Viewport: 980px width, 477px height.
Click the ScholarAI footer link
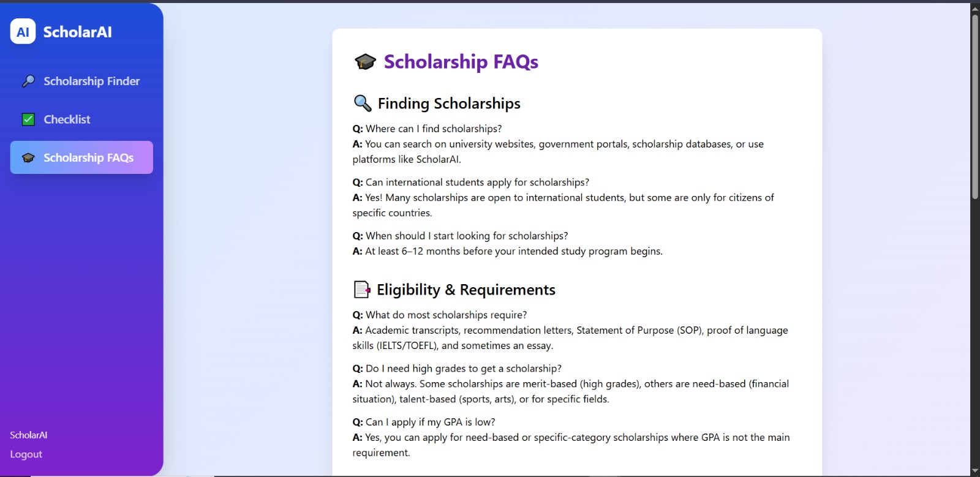coord(29,435)
